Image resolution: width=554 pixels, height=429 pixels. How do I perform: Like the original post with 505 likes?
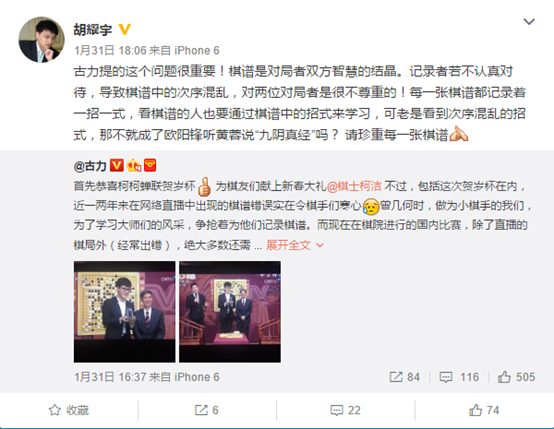tap(516, 377)
